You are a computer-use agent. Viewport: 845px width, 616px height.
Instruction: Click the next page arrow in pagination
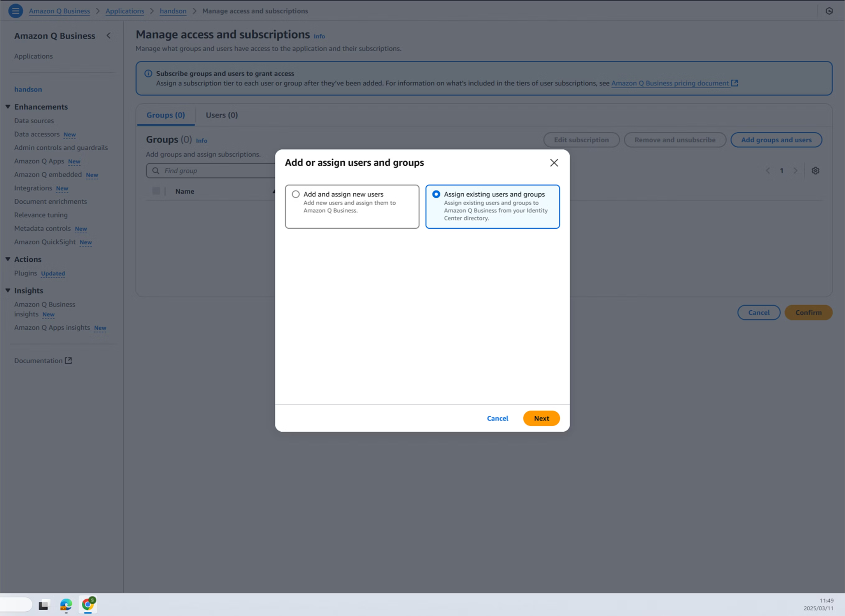coord(795,171)
